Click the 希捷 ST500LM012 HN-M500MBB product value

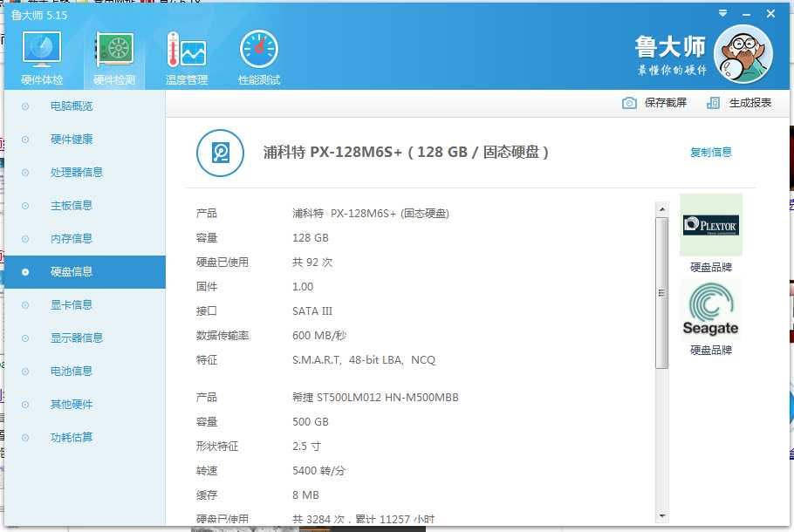(x=375, y=398)
